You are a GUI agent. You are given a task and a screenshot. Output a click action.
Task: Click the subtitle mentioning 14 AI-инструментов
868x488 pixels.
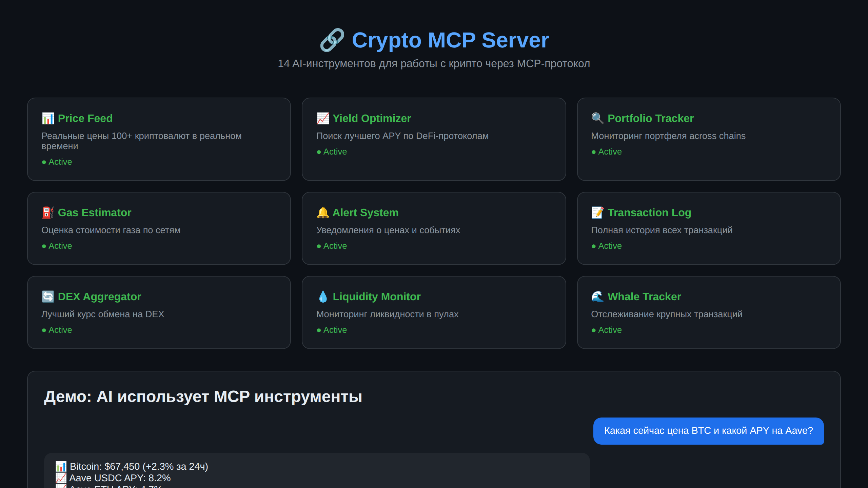[434, 63]
